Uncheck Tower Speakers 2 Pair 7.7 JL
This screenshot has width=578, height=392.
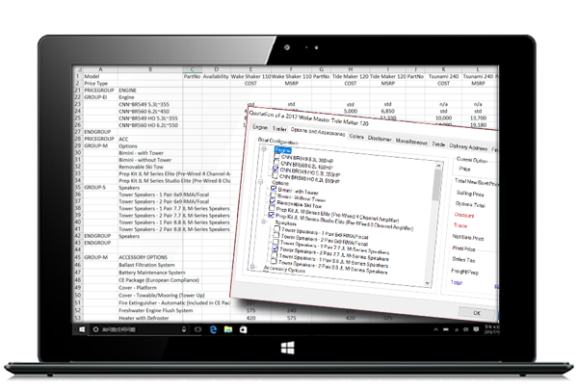pos(275,248)
